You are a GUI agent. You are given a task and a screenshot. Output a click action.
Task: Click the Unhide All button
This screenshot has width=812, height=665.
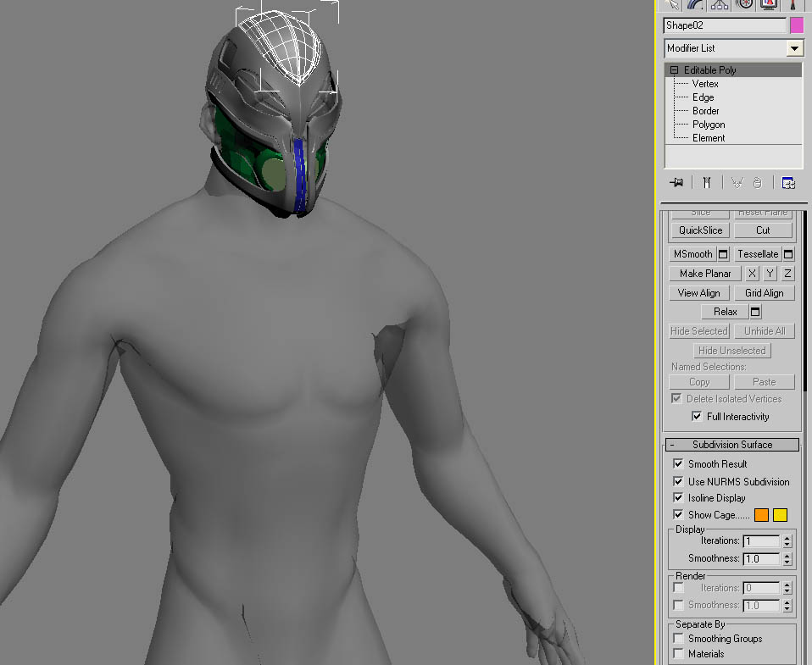[x=765, y=331]
